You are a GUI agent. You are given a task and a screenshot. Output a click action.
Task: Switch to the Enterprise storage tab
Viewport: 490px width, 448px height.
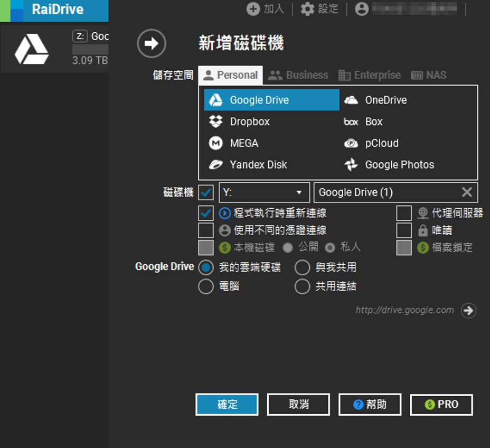click(370, 76)
